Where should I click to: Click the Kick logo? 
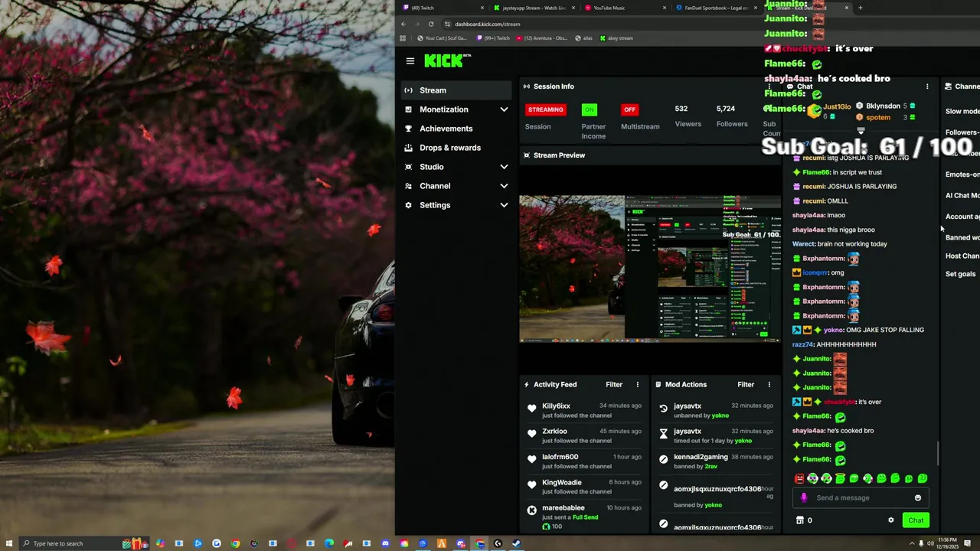coord(447,61)
